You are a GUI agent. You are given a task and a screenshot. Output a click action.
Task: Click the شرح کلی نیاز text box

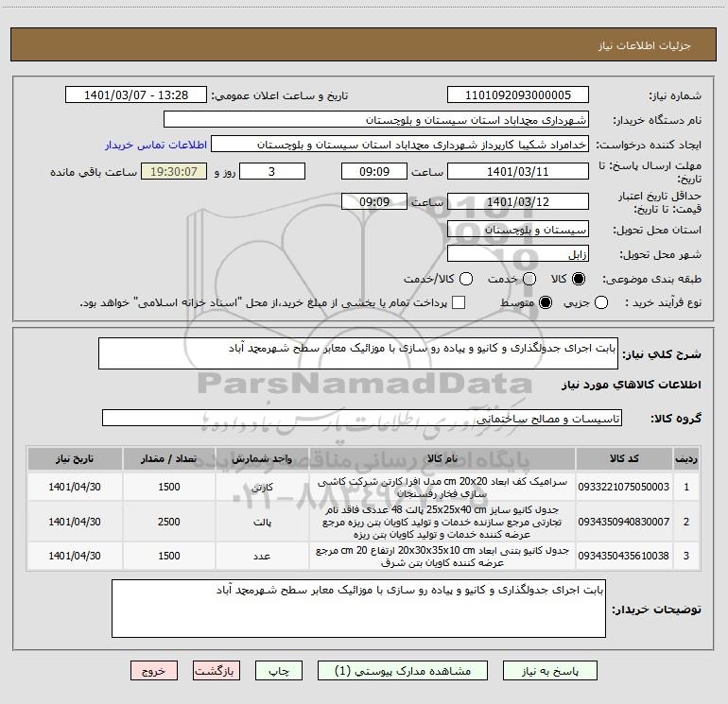358,353
